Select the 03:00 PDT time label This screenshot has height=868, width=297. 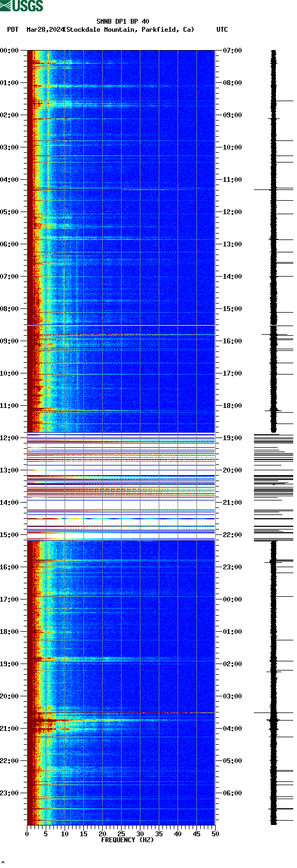click(x=9, y=147)
